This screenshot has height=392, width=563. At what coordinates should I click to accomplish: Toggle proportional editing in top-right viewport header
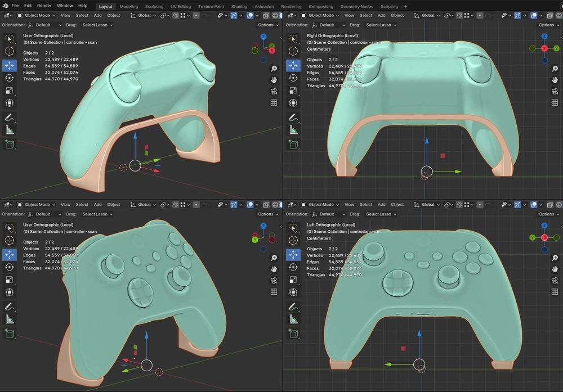(480, 15)
